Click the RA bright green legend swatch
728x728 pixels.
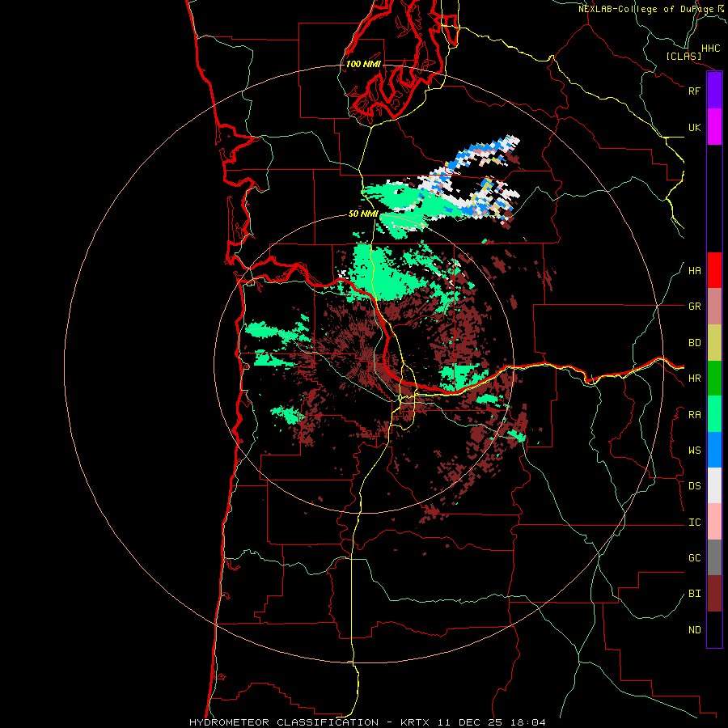tap(714, 414)
